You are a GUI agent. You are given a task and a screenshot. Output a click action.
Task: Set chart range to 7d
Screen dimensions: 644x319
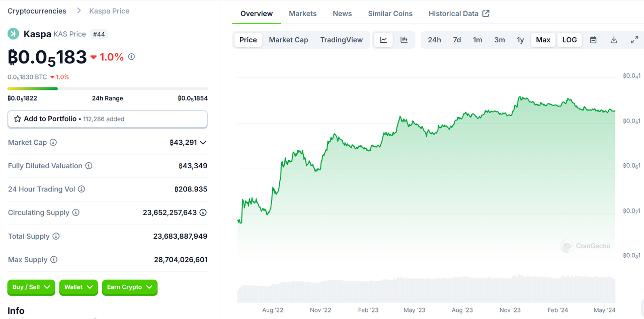(x=457, y=40)
